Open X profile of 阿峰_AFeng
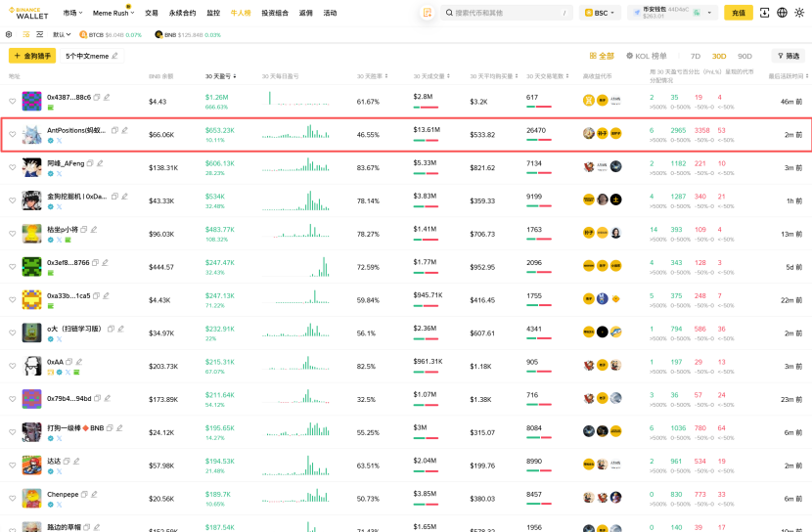This screenshot has height=532, width=812. [59, 174]
